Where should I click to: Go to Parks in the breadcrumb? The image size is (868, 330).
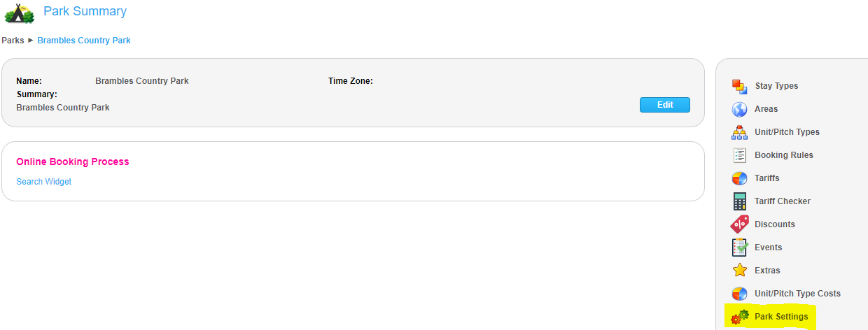point(13,41)
